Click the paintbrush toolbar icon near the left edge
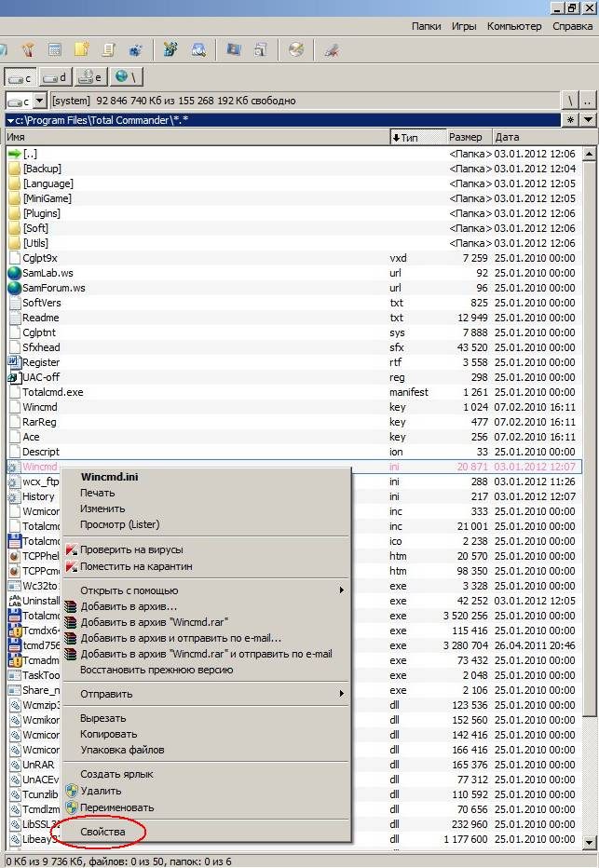The width and height of the screenshot is (599, 868). pos(28,49)
